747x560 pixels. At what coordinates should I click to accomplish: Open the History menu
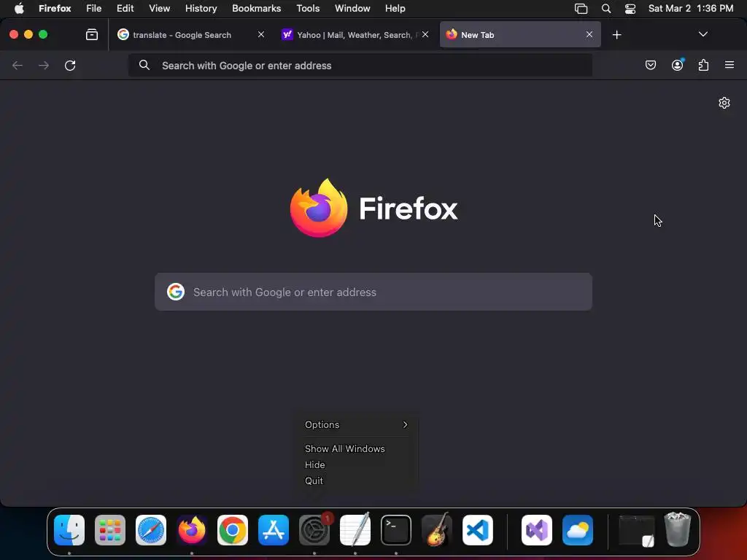coord(201,8)
